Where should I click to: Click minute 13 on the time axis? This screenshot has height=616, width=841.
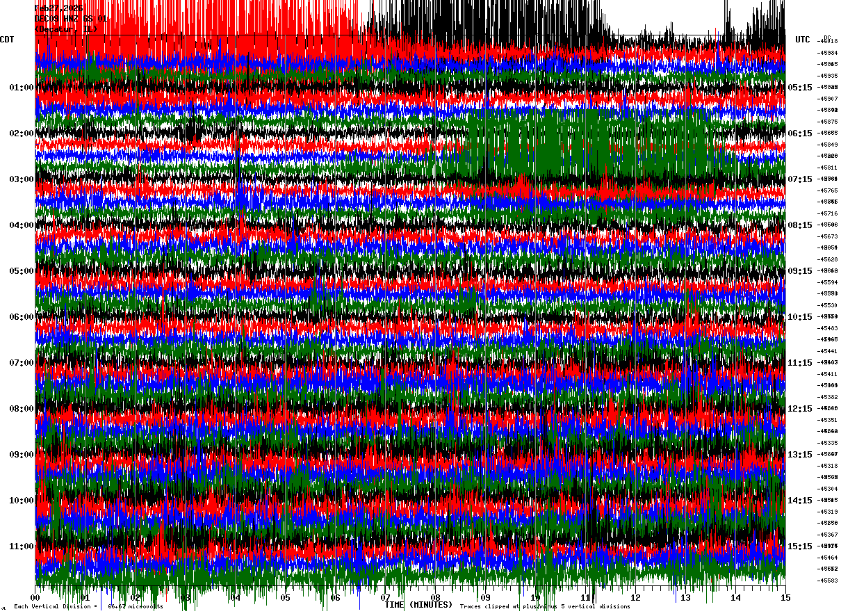[x=686, y=597]
